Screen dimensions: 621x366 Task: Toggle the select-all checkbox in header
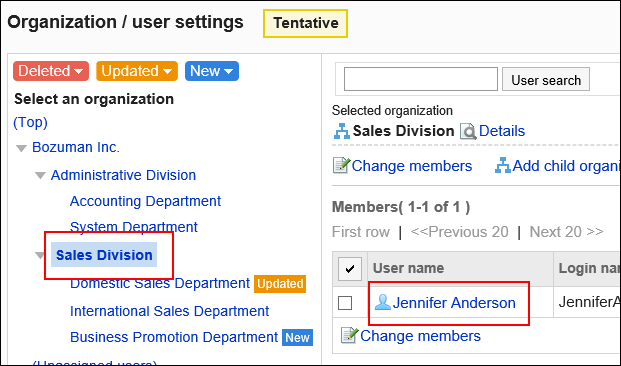click(x=350, y=269)
